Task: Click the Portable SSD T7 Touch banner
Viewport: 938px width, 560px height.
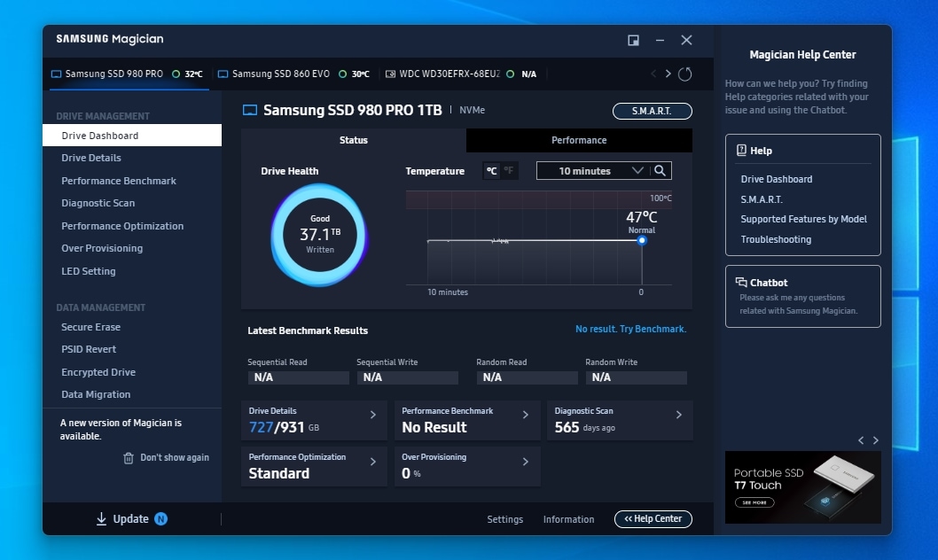Action: click(802, 486)
